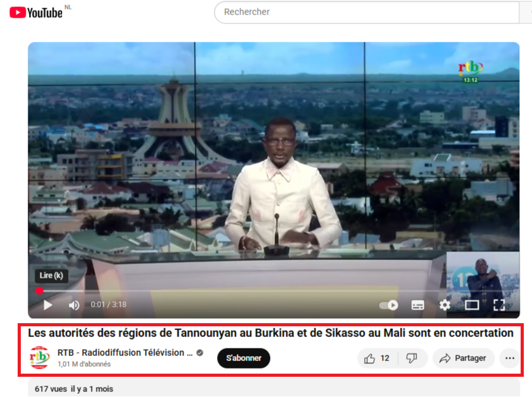Screen dimensions: 532x397
Task: Switch to theater mode view
Action: tap(471, 305)
